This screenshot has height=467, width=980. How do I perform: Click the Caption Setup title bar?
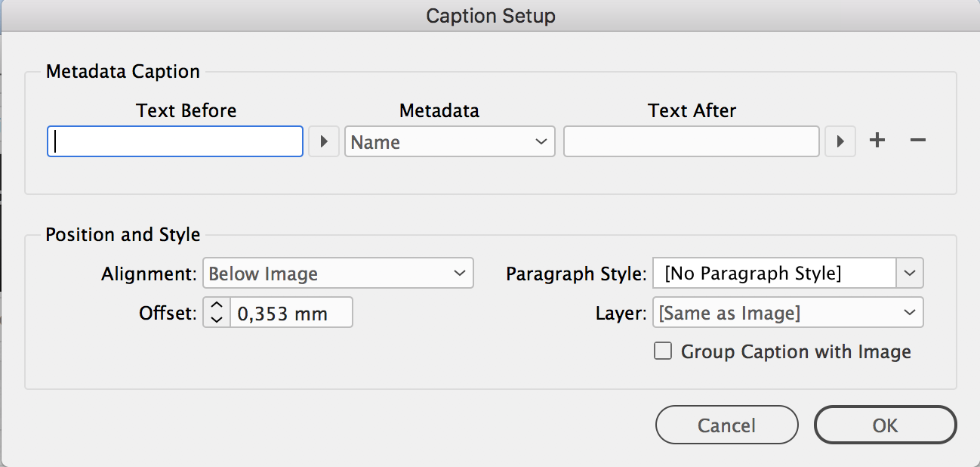coord(490,15)
